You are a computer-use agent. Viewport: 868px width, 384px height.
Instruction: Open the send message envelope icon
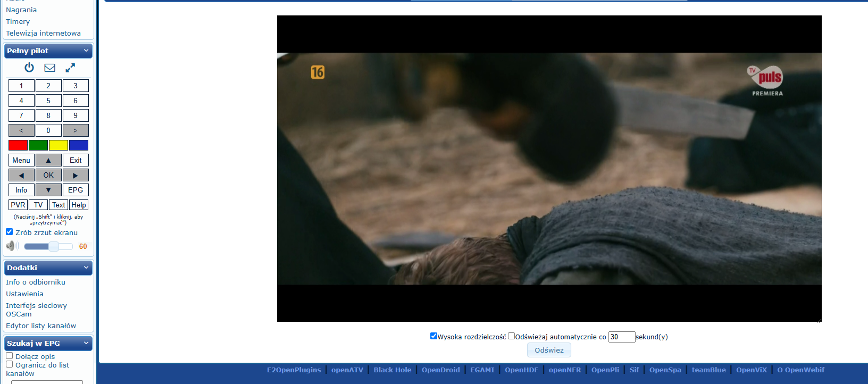(49, 68)
